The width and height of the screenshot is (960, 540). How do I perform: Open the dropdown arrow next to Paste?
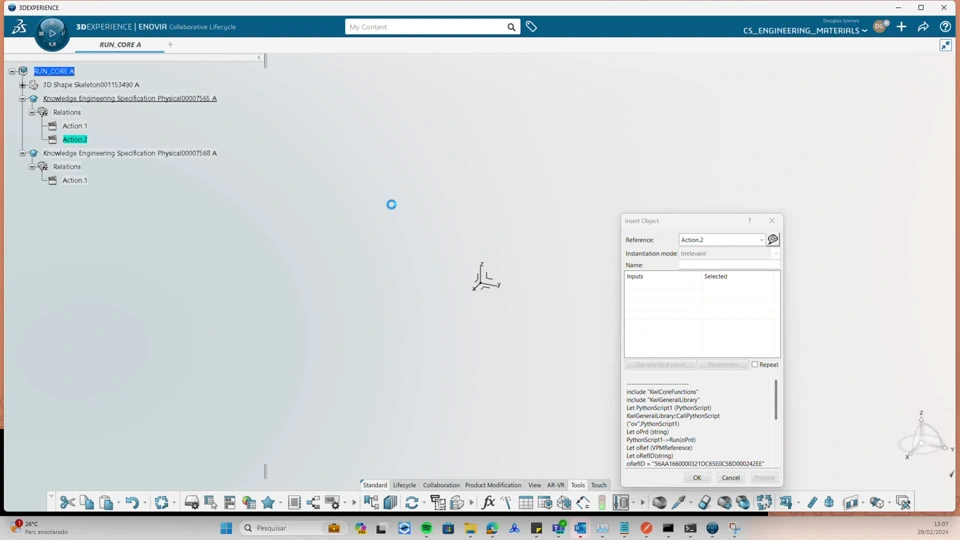click(x=118, y=503)
